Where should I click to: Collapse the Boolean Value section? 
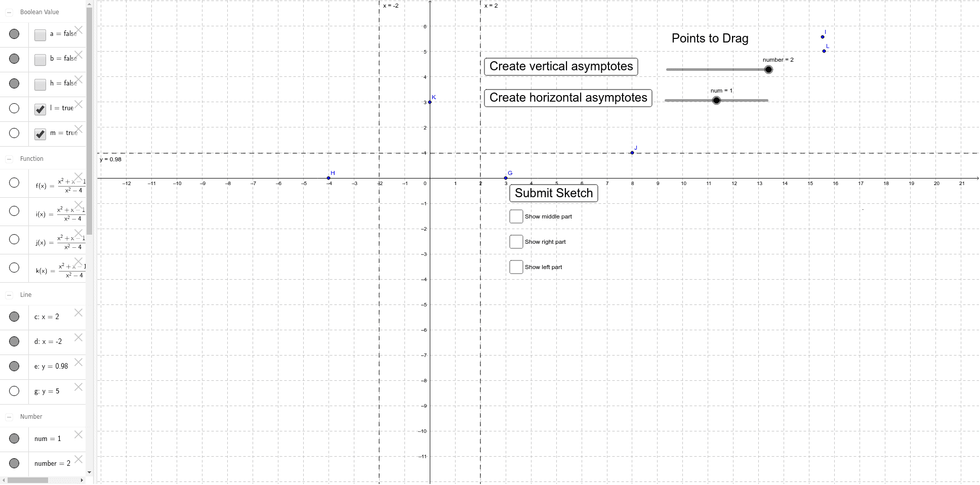9,12
